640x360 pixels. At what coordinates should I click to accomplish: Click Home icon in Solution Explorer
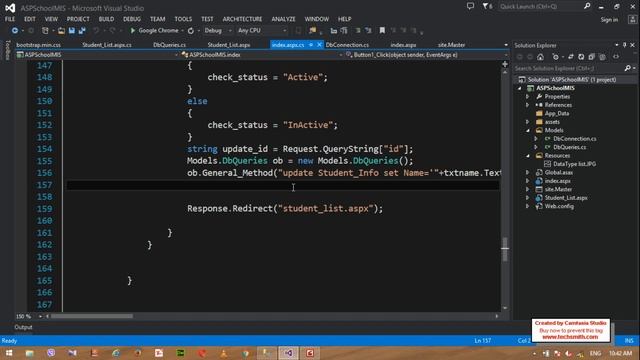(540, 57)
